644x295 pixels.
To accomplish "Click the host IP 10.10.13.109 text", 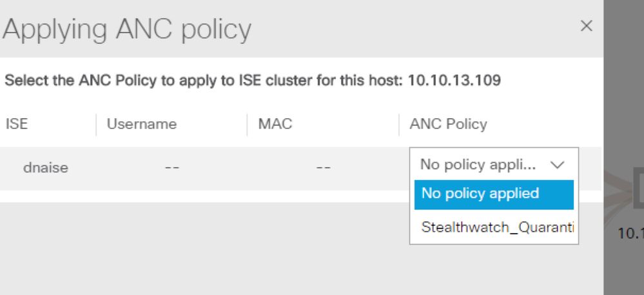I will tap(454, 81).
